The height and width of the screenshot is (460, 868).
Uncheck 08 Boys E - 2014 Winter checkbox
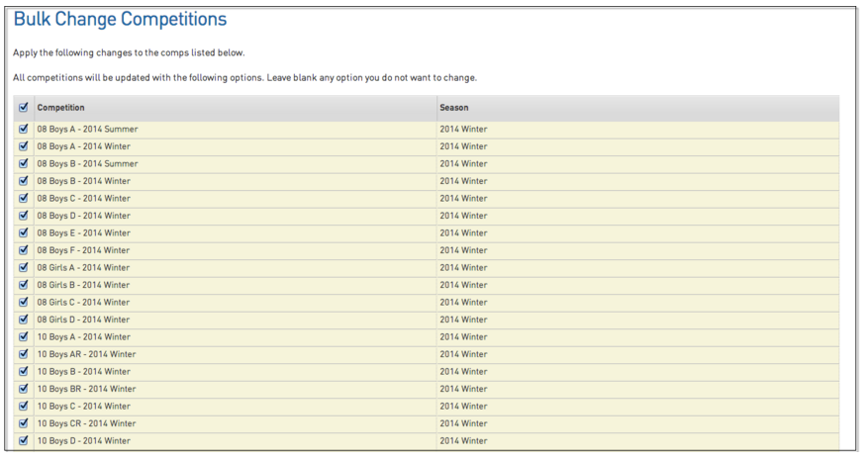point(23,232)
